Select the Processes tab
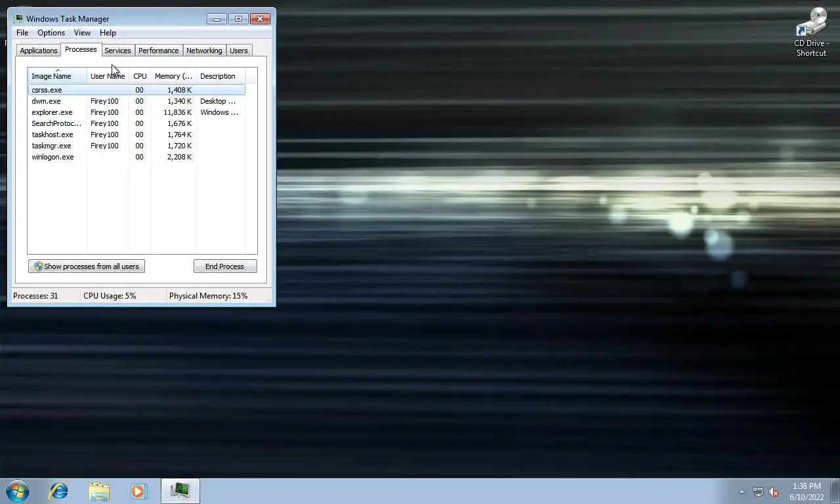The height and width of the screenshot is (504, 840). 81,50
